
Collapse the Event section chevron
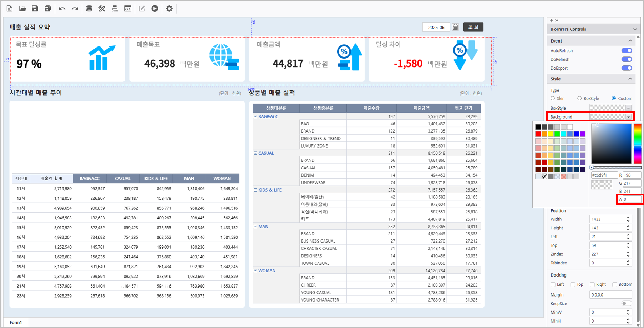[630, 41]
